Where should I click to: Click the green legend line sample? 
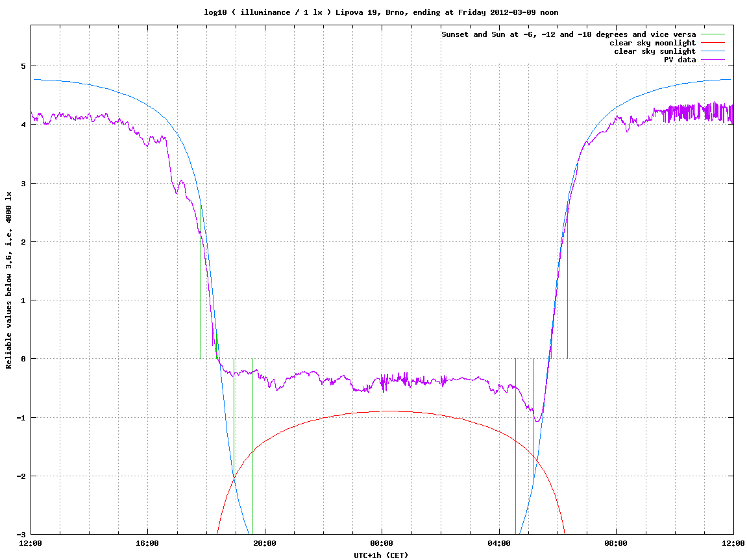pos(713,34)
